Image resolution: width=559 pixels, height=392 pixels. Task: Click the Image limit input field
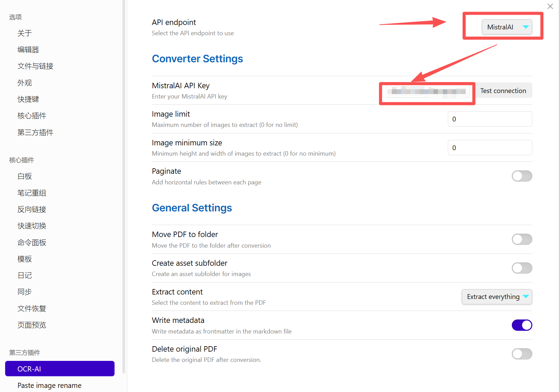pyautogui.click(x=490, y=119)
